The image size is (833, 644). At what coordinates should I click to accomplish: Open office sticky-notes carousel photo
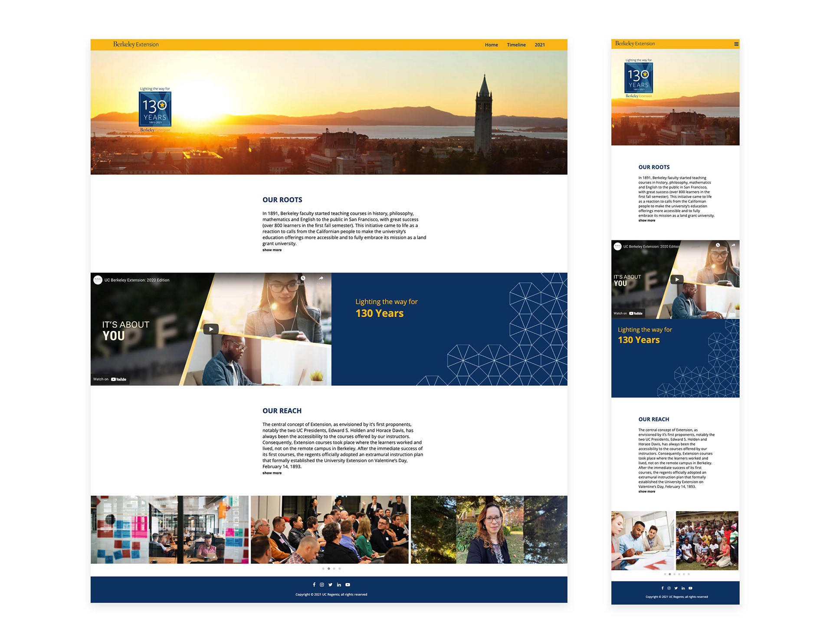click(170, 530)
